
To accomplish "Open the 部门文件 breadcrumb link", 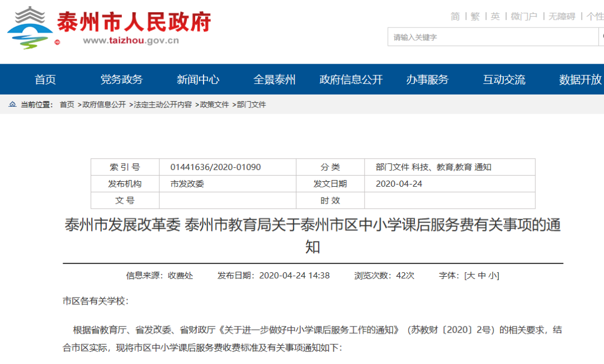I will tap(251, 105).
